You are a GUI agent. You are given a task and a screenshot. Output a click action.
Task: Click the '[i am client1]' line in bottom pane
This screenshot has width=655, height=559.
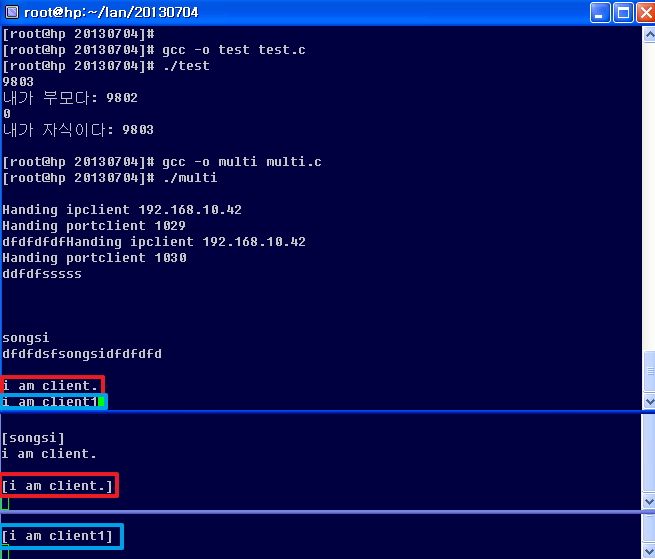tap(58, 536)
